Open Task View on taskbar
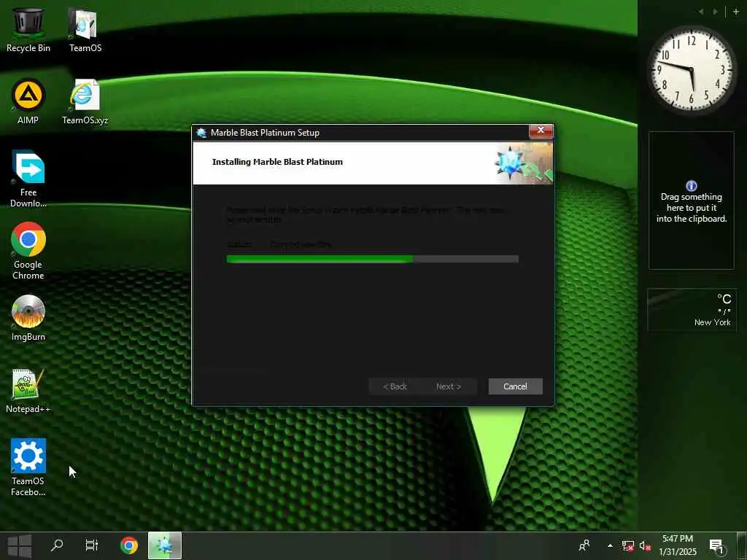Viewport: 747px width, 560px height. coord(91,545)
